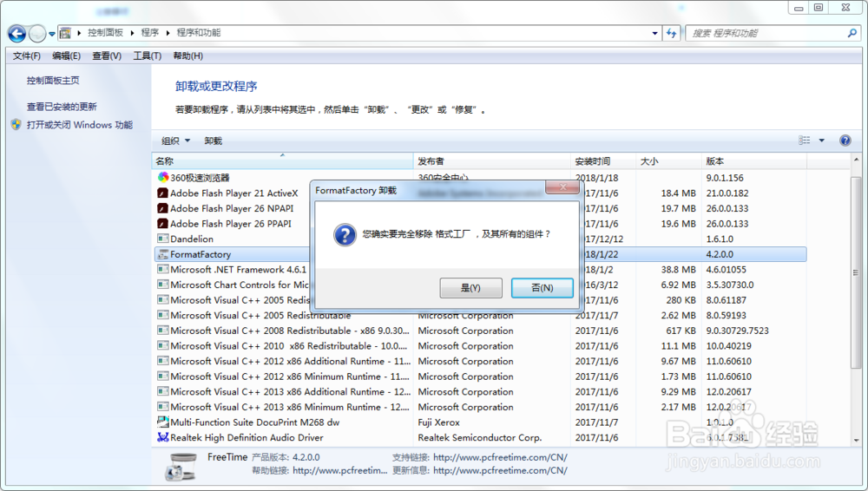The image size is (868, 491).
Task: Click the Adobe Flash Player 26 NPAPI icon
Action: pos(163,208)
